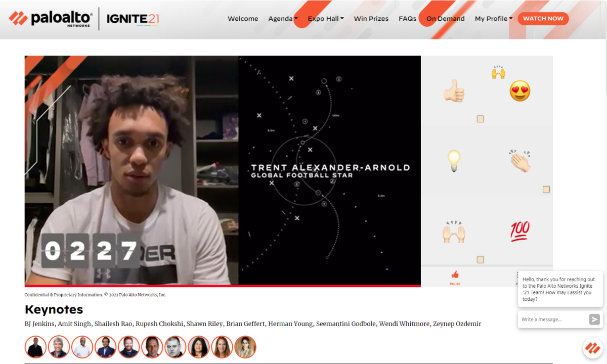Click the Confidential & Proprietary Information notice

tap(96, 295)
